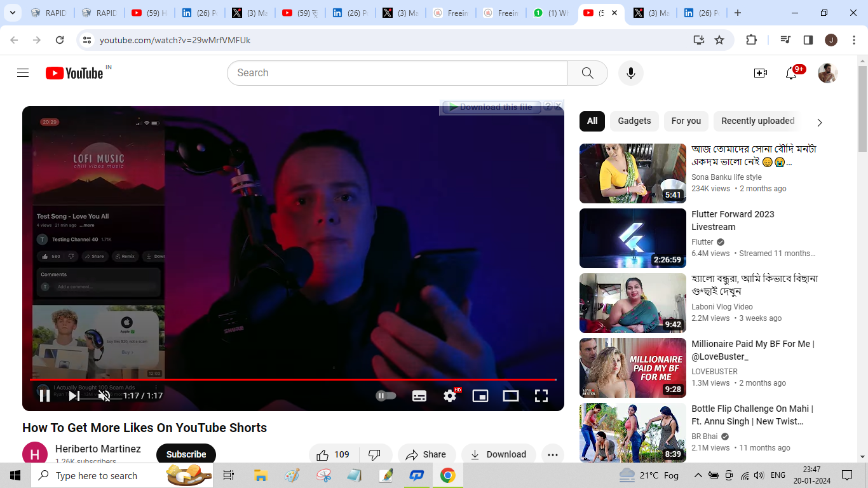Open Flutter Forward 2023 Livestream thumbnail

(633, 238)
